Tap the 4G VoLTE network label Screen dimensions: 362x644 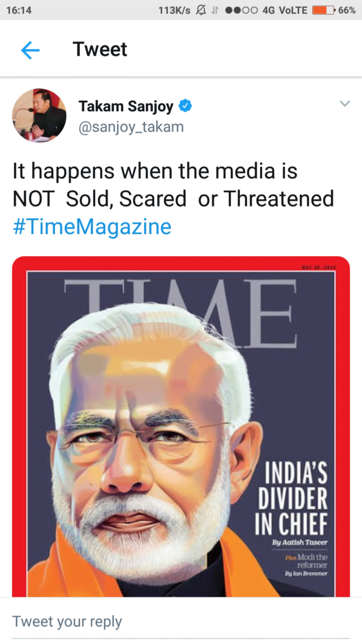pos(285,10)
